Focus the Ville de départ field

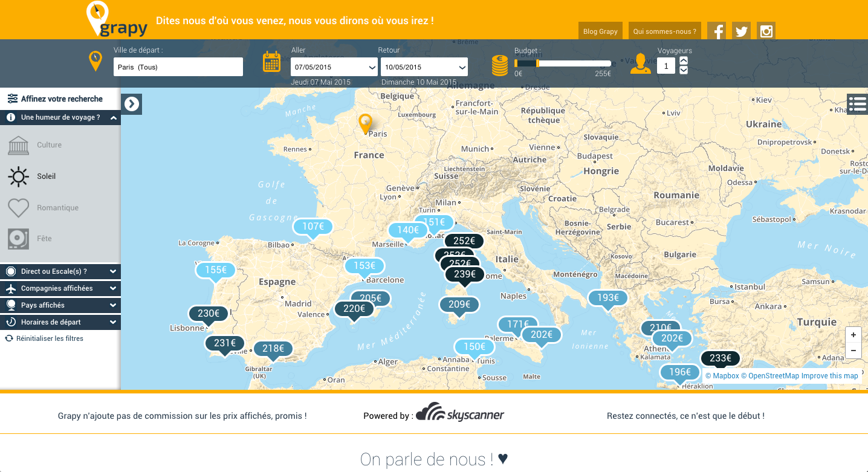point(178,67)
